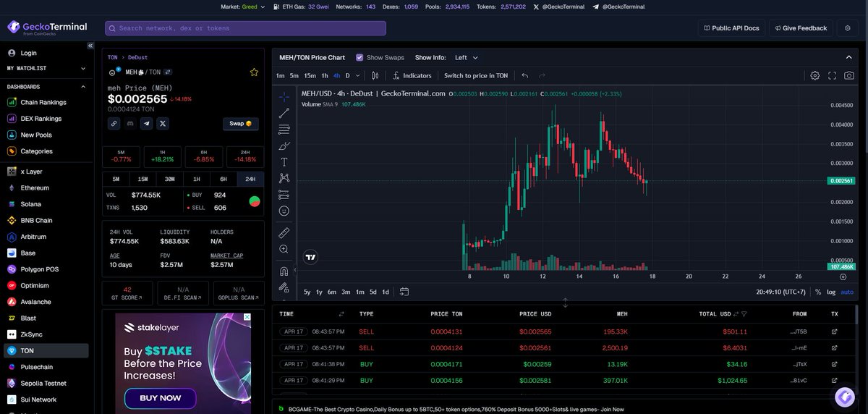Image resolution: width=868 pixels, height=414 pixels.
Task: Open the chart patterns tool
Action: pos(284,178)
